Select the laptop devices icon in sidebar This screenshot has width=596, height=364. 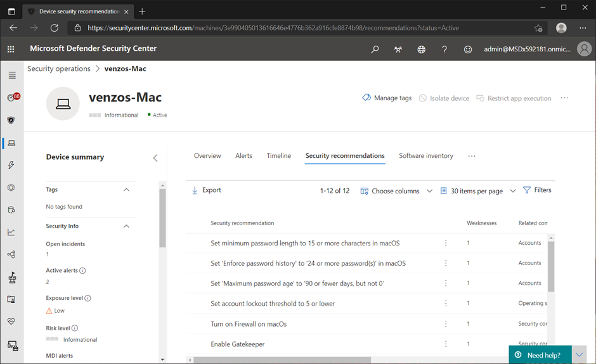[12, 143]
